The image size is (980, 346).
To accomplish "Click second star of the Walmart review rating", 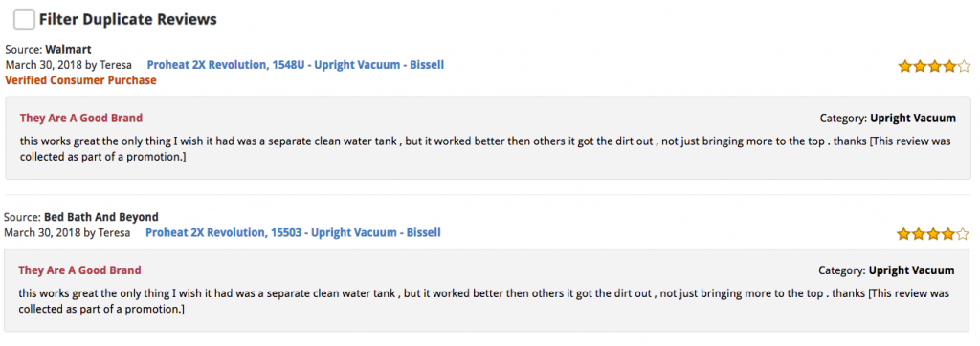I will click(920, 66).
